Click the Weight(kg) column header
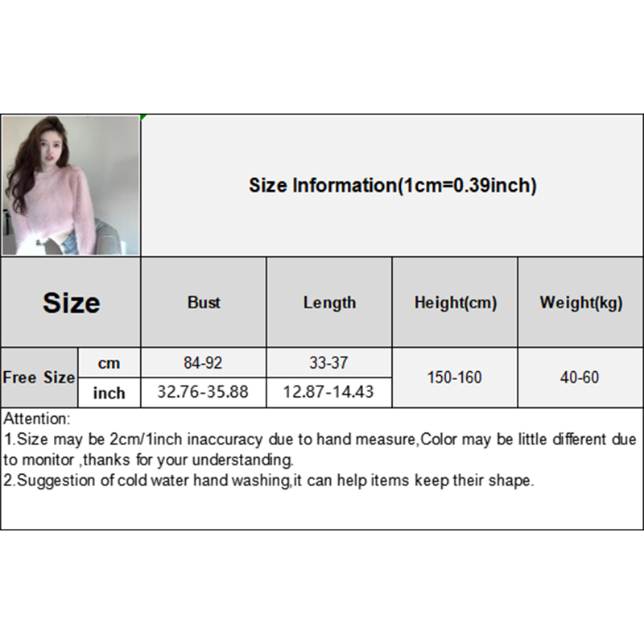The height and width of the screenshot is (644, 644). 580,303
